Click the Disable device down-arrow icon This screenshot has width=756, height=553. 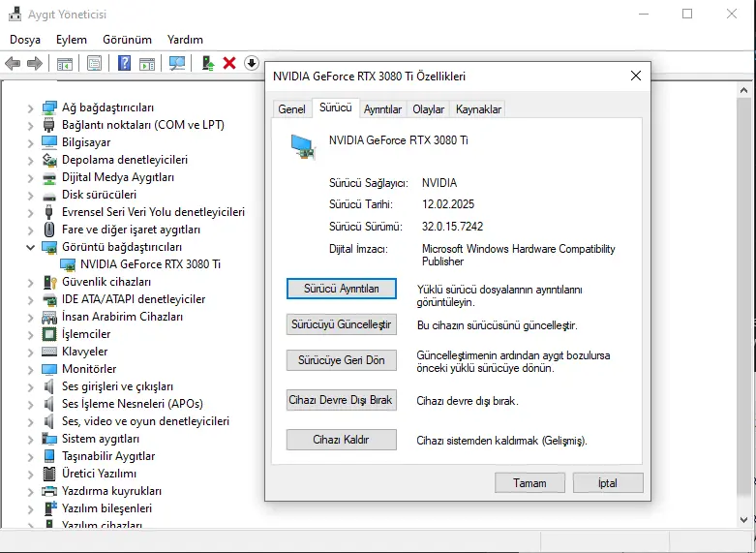point(252,63)
